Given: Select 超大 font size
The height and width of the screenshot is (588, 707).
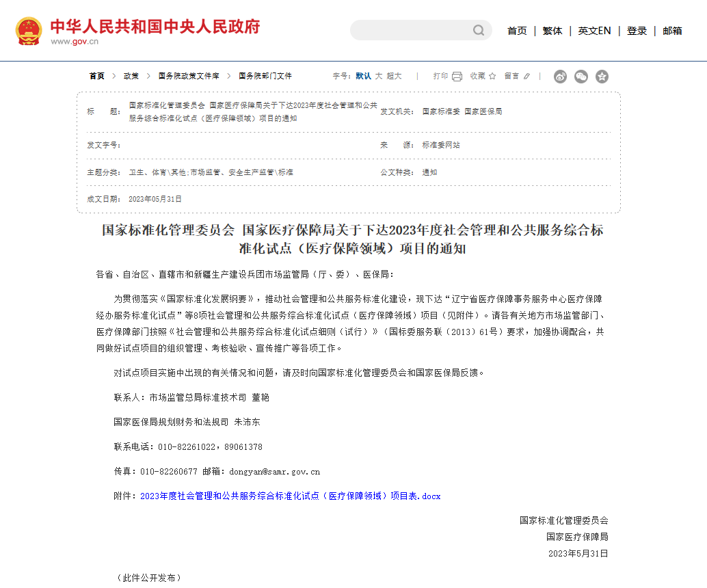Looking at the screenshot, I should click(x=394, y=76).
